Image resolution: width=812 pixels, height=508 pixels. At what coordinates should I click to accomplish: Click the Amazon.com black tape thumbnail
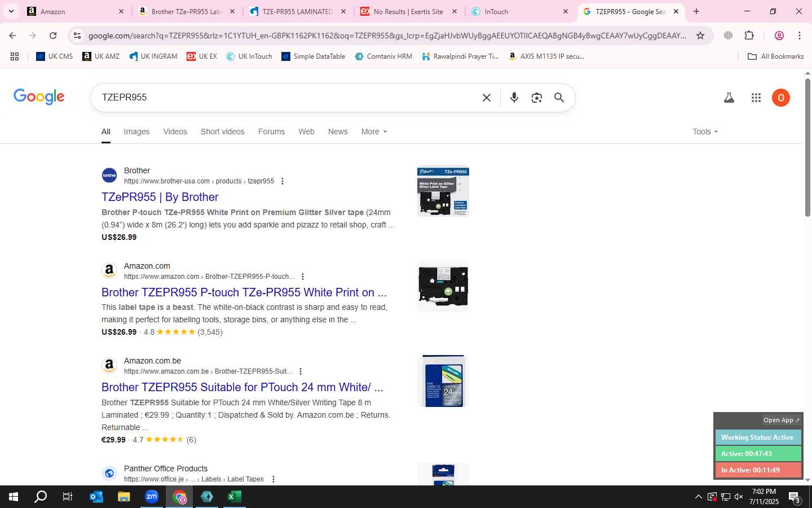coord(443,286)
